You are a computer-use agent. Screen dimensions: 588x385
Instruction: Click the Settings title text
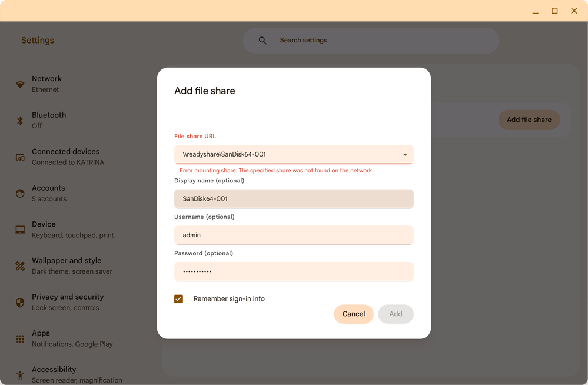[38, 41]
